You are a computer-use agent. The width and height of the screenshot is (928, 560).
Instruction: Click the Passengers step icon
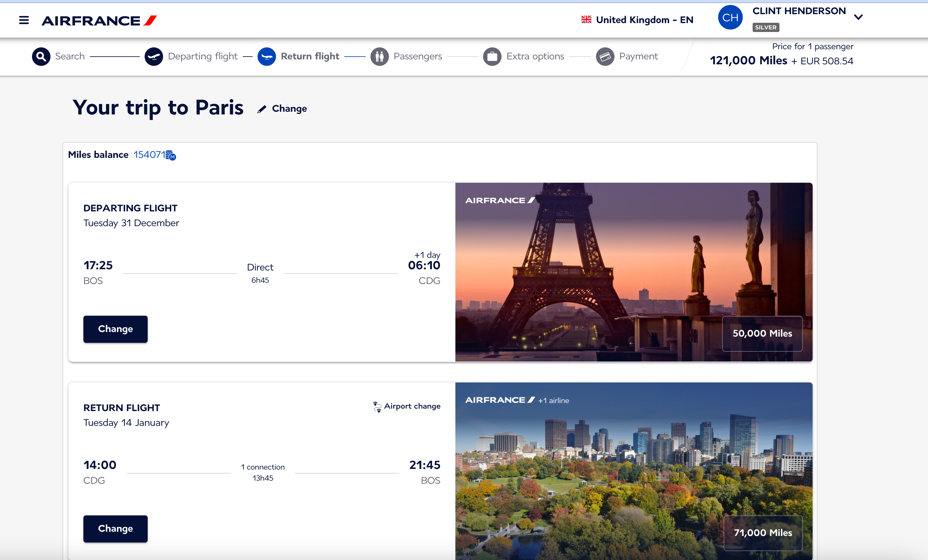pyautogui.click(x=379, y=57)
